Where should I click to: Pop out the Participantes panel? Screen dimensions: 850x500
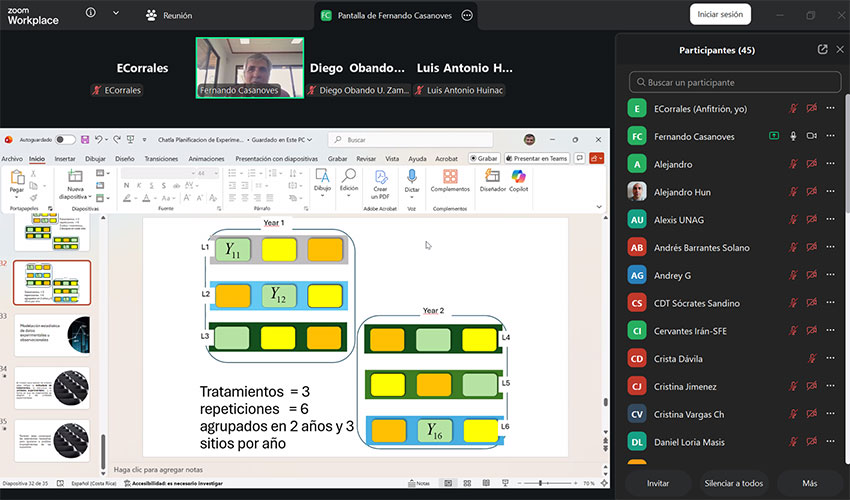point(822,49)
